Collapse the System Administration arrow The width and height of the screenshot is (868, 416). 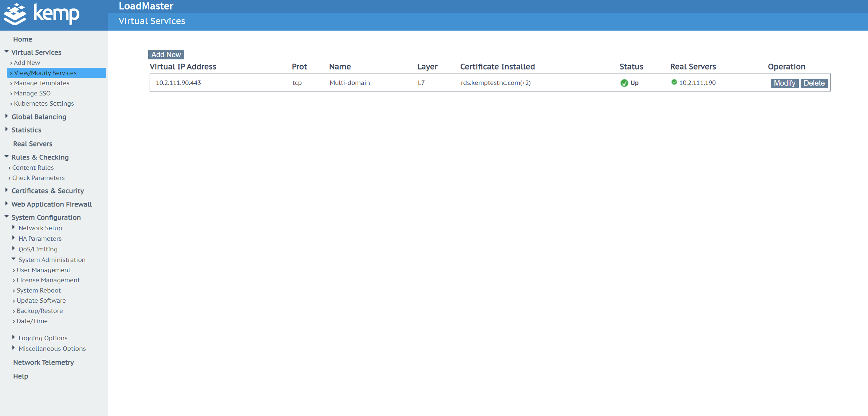point(13,259)
